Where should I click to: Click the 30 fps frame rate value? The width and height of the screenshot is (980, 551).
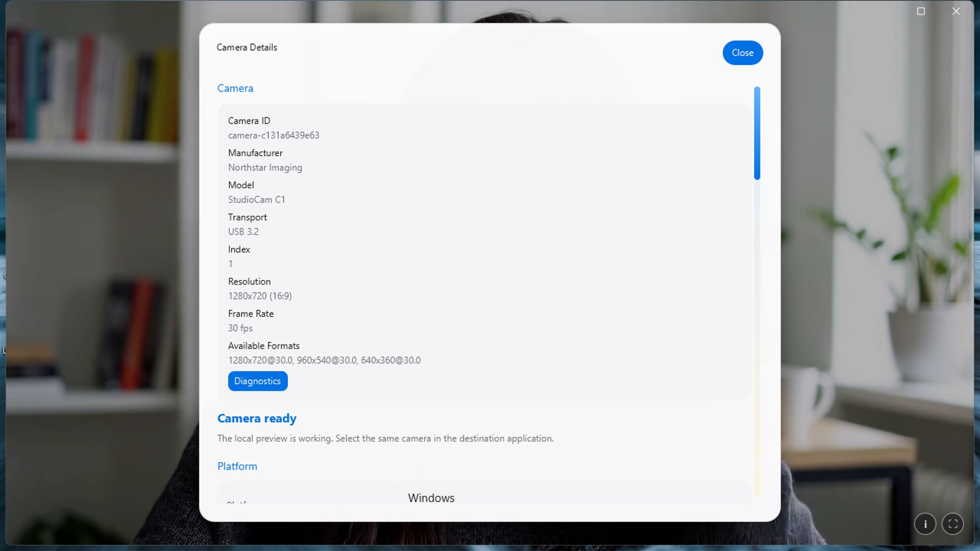click(240, 328)
